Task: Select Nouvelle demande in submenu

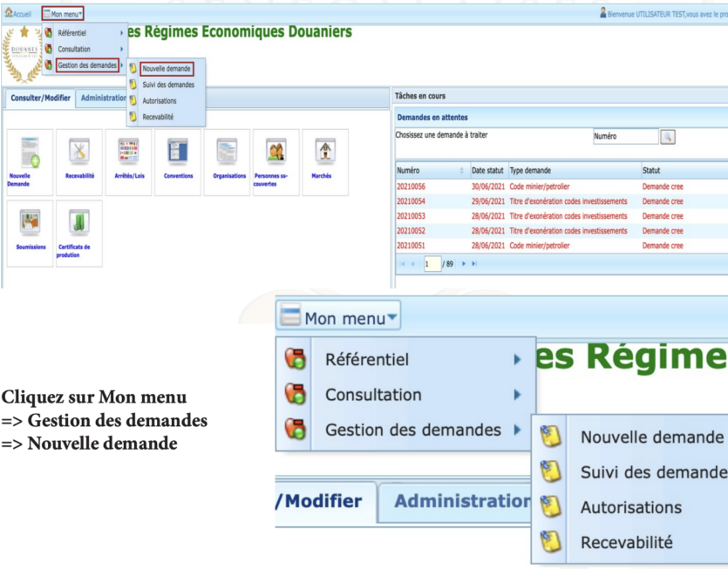Action: tap(166, 68)
